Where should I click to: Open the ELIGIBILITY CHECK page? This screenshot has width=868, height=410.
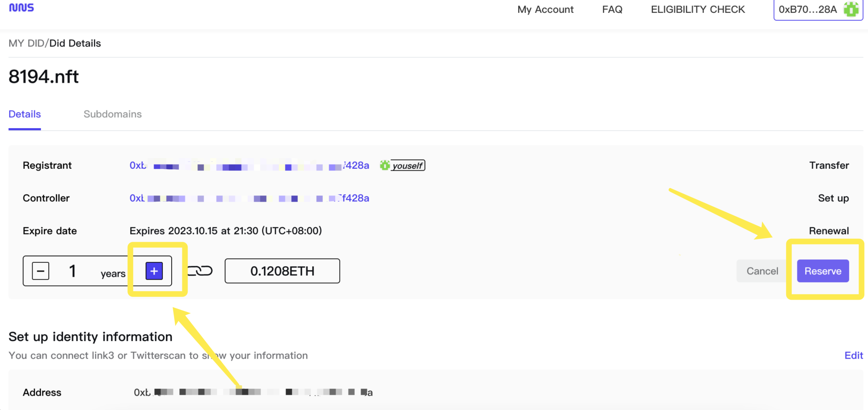697,9
